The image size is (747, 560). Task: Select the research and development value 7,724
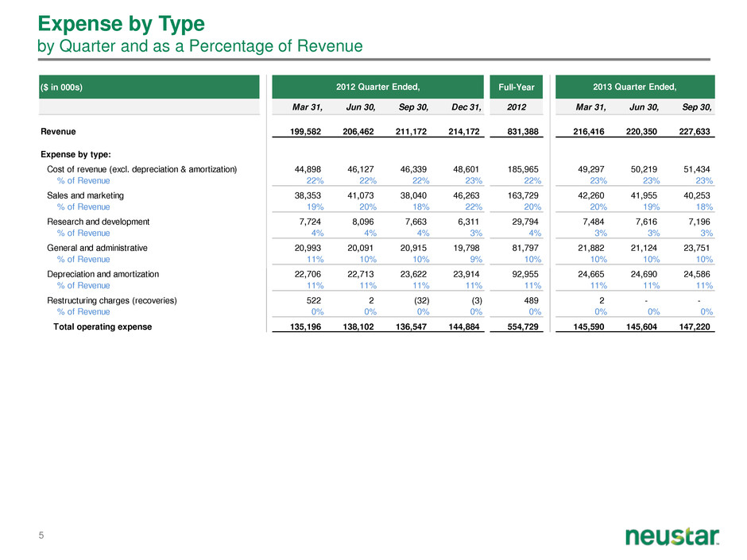point(310,222)
